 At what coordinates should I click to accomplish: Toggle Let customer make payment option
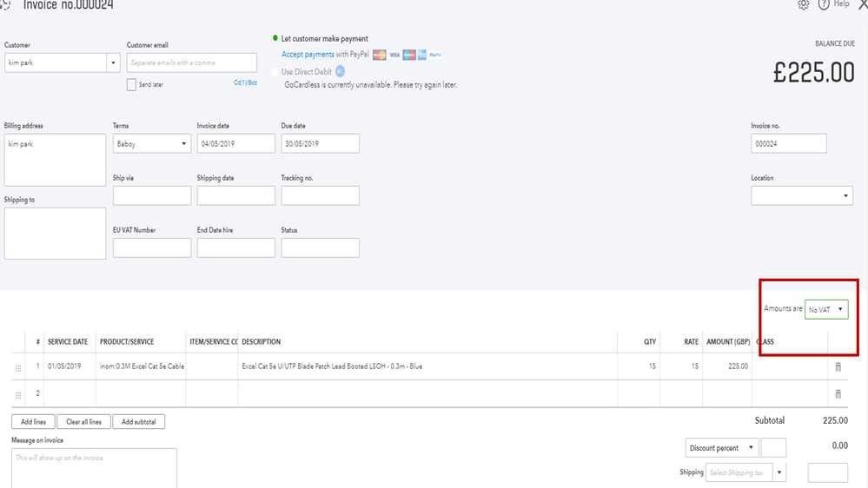275,39
